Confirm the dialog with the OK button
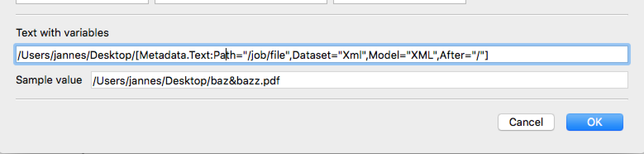 click(594, 122)
